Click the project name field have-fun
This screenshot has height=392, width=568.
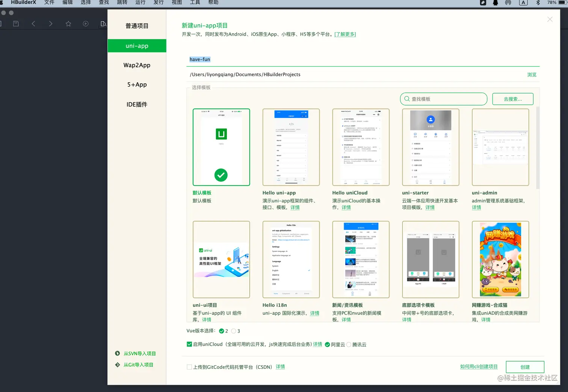pyautogui.click(x=363, y=59)
